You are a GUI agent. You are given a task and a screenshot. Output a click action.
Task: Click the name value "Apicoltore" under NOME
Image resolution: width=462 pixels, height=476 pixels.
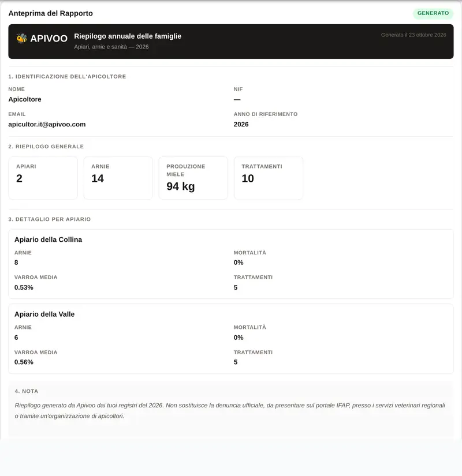25,99
